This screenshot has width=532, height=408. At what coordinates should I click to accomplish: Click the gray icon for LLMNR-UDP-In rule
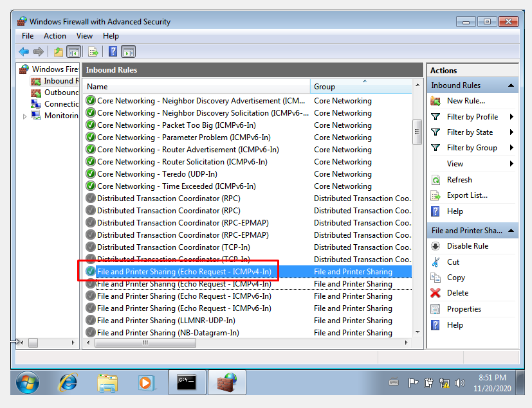point(90,320)
